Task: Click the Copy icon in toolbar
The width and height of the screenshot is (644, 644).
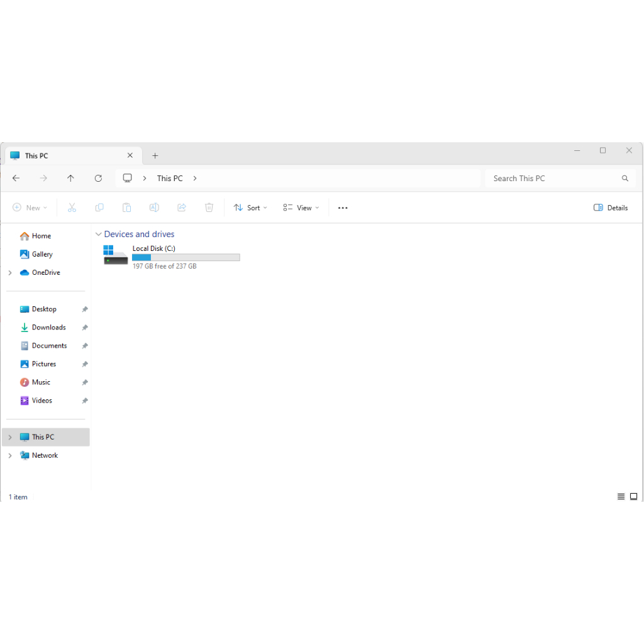Action: (99, 208)
